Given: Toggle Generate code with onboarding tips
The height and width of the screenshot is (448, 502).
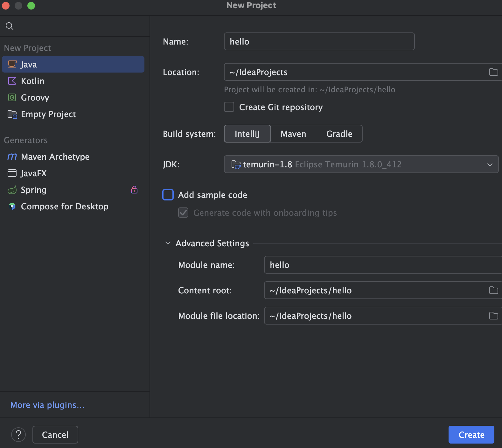Looking at the screenshot, I should tap(183, 213).
